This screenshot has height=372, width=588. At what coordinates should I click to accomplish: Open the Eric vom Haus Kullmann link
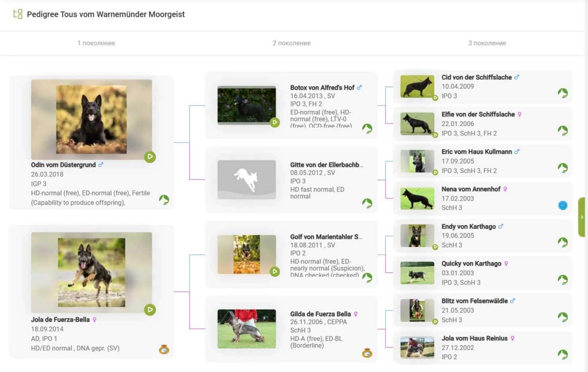pos(476,152)
